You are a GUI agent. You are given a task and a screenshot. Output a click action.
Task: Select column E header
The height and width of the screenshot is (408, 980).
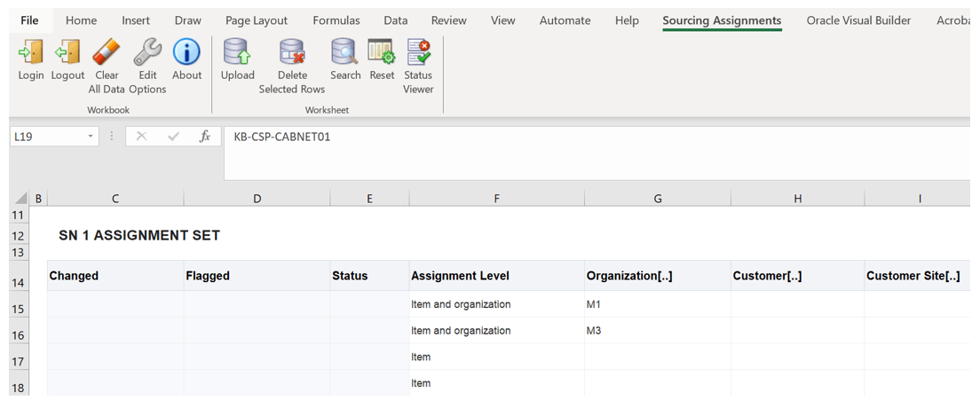coord(369,199)
